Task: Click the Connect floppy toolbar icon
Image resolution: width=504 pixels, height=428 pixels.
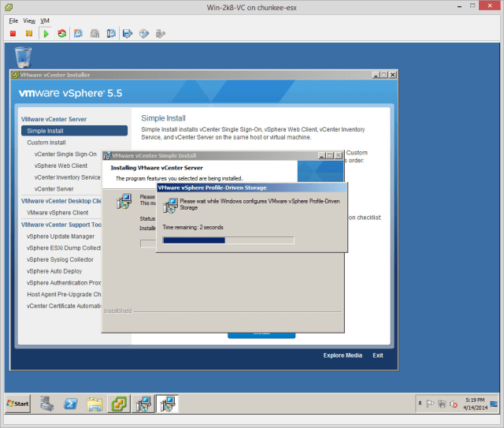Action: click(x=128, y=33)
